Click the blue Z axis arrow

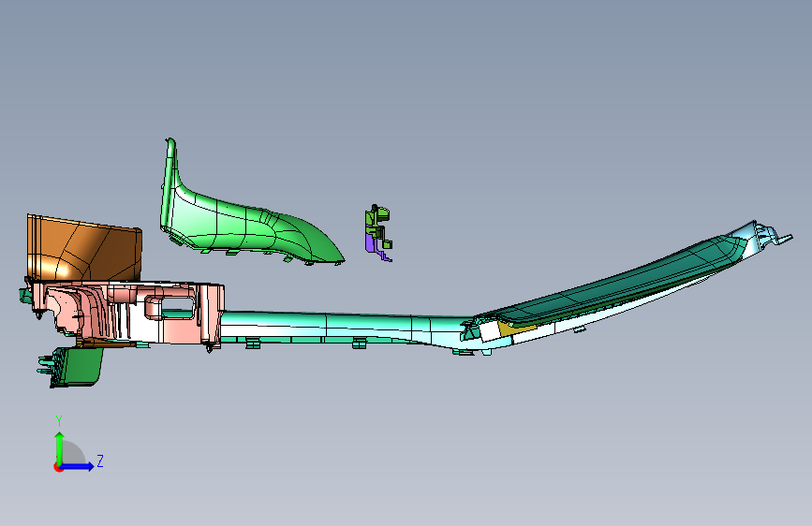click(x=78, y=466)
